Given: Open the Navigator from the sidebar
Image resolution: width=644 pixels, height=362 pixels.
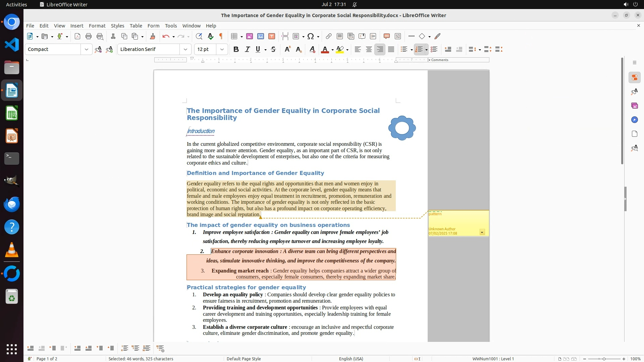Looking at the screenshot, I should pos(634,120).
